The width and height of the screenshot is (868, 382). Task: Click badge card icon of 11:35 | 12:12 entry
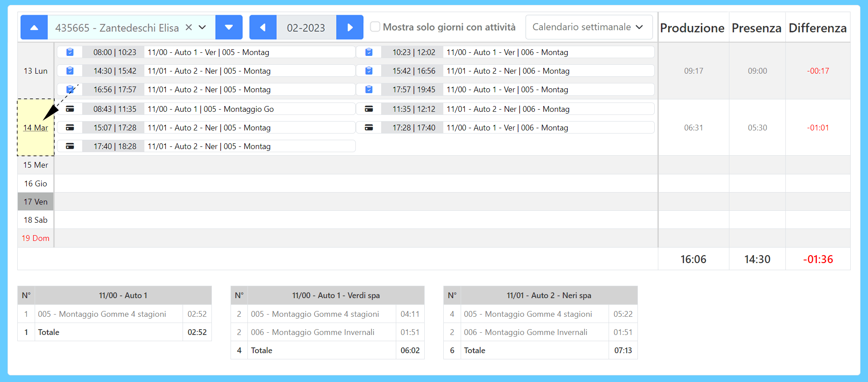click(369, 109)
